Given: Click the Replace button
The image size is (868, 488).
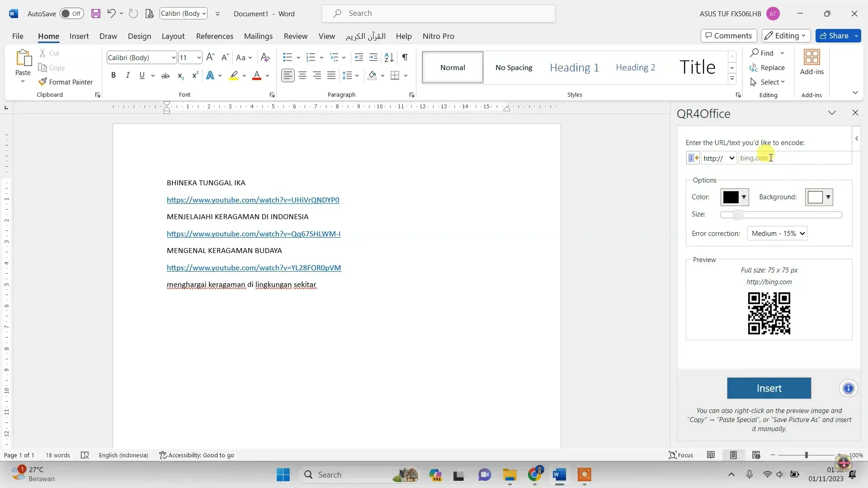Looking at the screenshot, I should tap(768, 67).
